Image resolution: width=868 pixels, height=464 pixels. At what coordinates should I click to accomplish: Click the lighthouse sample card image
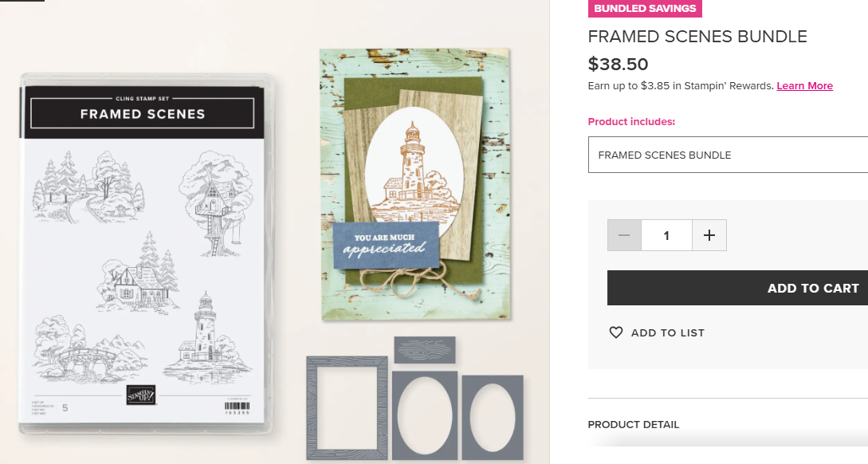click(415, 184)
